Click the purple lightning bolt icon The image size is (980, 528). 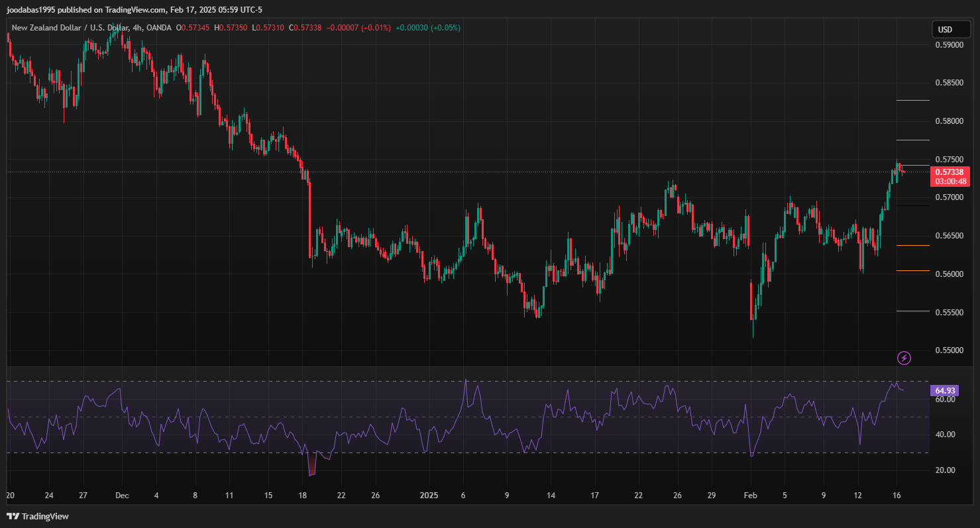[x=904, y=358]
